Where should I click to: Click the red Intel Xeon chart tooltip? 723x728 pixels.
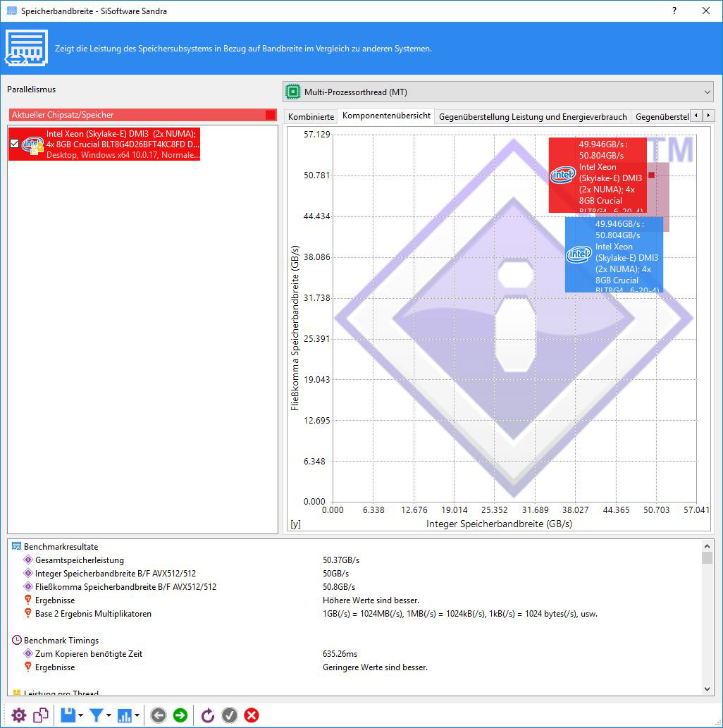598,175
